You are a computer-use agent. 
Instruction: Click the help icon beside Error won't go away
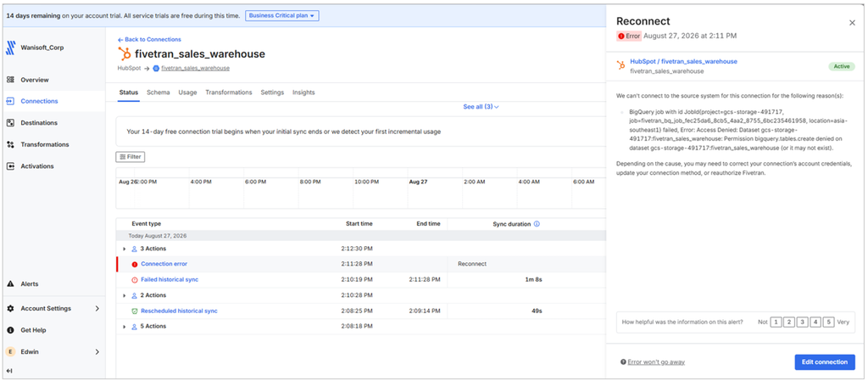click(623, 362)
